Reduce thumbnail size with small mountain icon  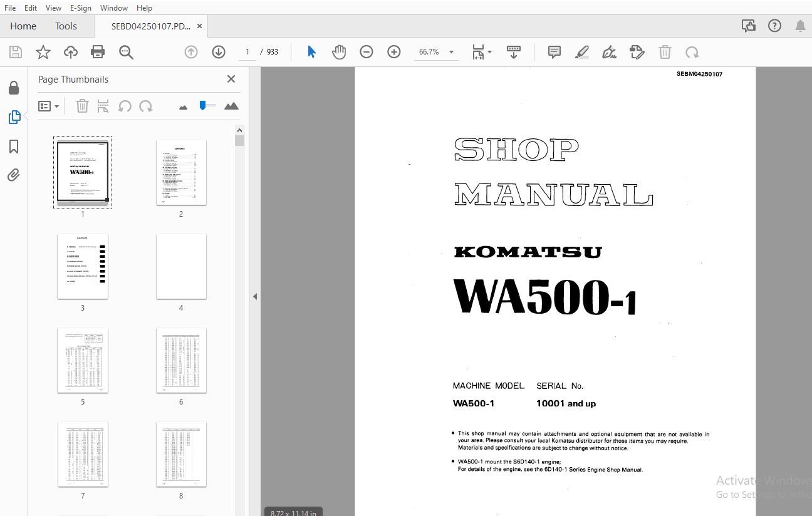pos(183,107)
